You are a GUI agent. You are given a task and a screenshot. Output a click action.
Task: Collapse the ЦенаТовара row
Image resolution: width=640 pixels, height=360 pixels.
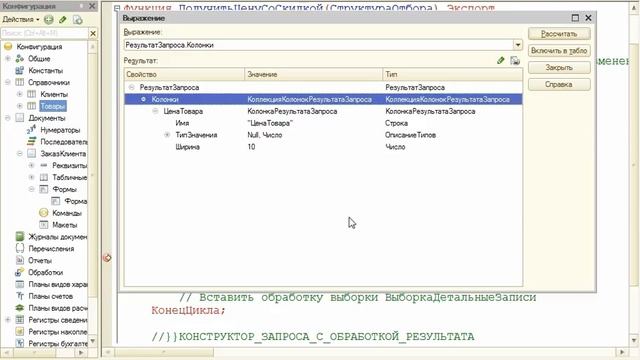155,111
